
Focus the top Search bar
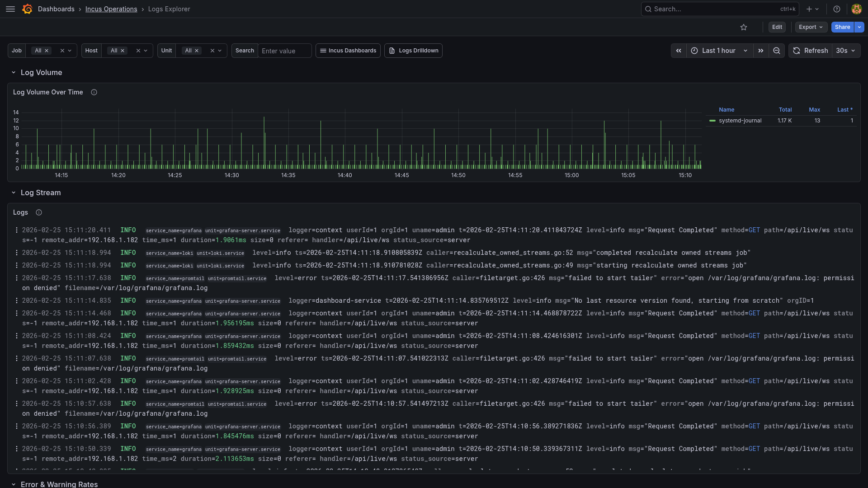coord(720,9)
